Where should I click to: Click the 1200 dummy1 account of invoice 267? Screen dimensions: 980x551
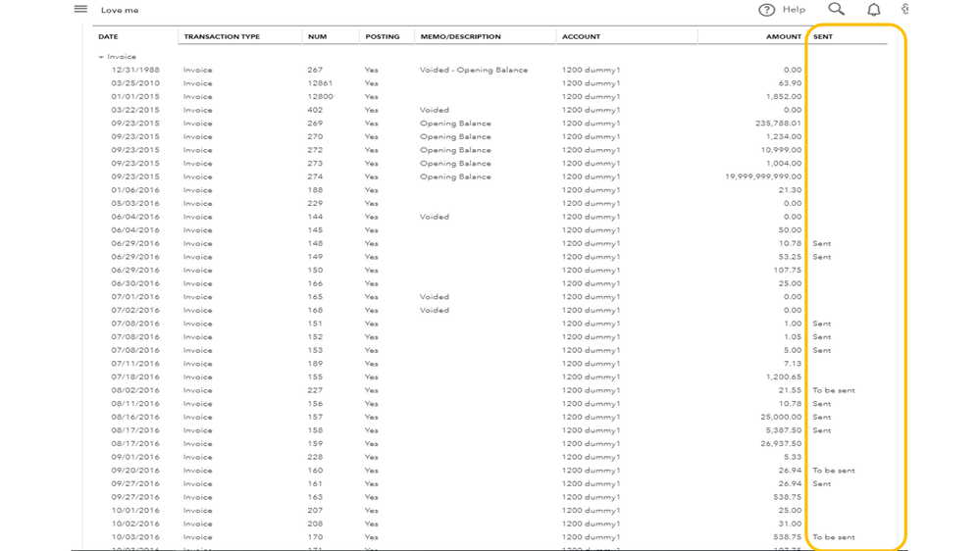(x=592, y=70)
